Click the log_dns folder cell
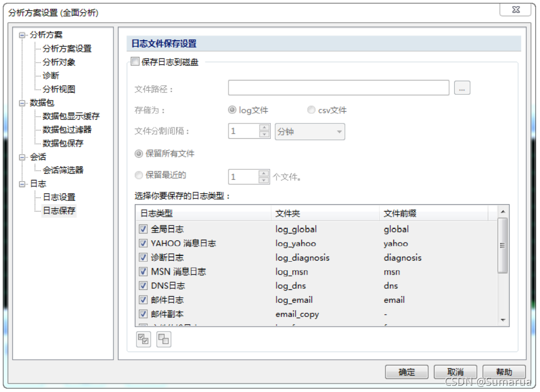The height and width of the screenshot is (392, 540). point(291,285)
